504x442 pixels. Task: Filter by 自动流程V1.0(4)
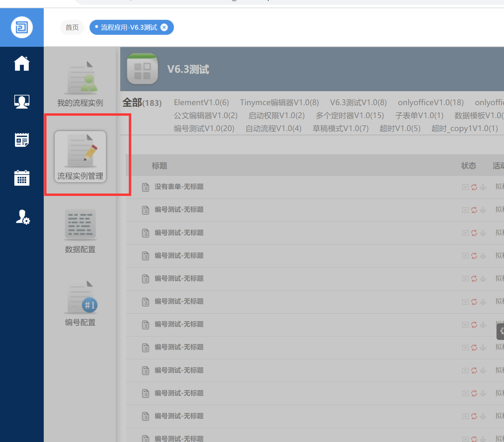click(x=274, y=129)
